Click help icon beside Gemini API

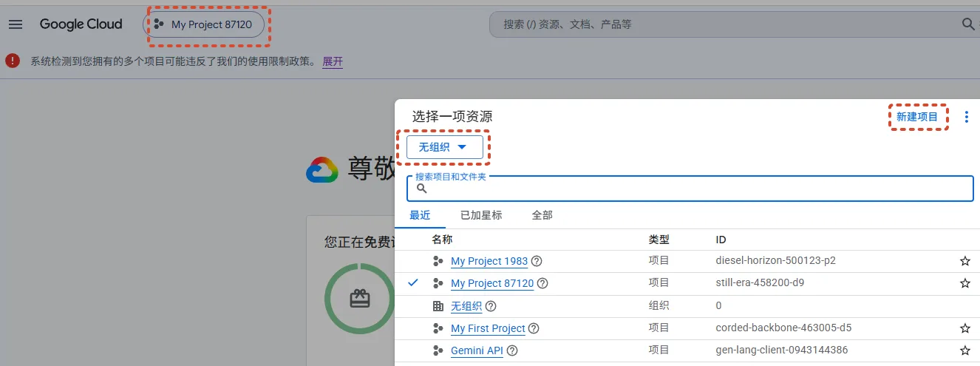coord(511,350)
